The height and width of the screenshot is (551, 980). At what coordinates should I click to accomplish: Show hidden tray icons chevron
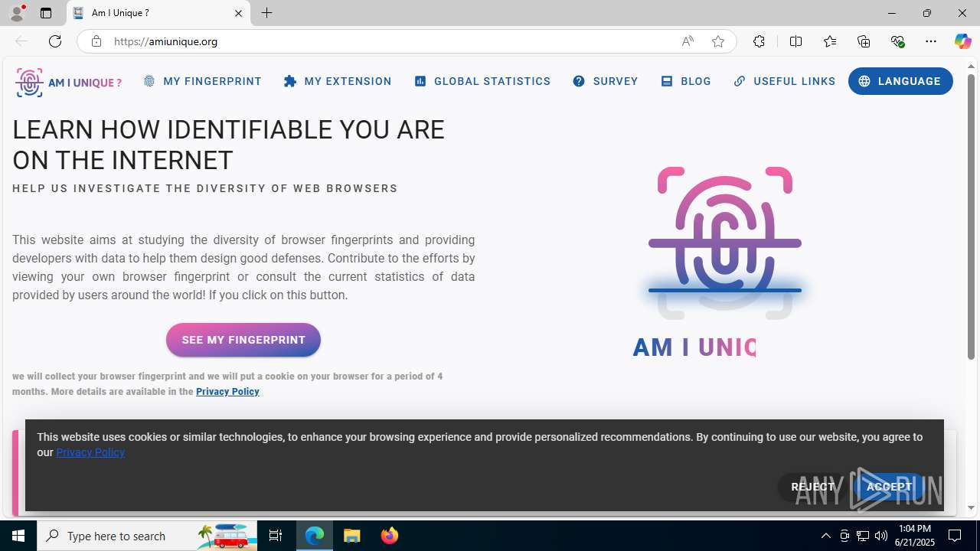[825, 536]
